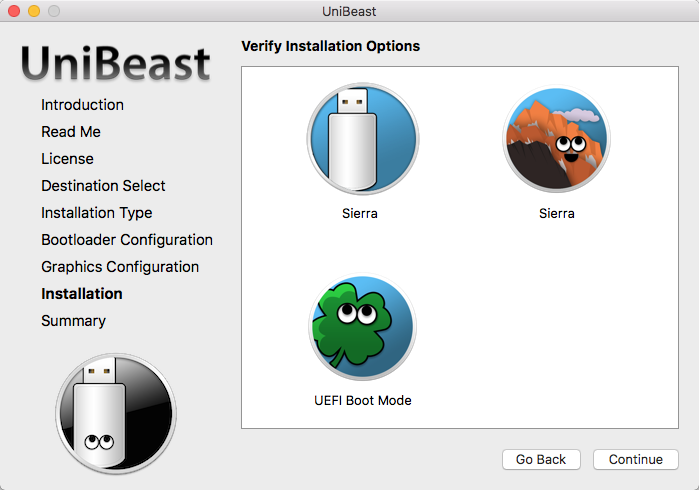The image size is (699, 490).
Task: Click the UniBeast window title text
Action: tap(349, 12)
